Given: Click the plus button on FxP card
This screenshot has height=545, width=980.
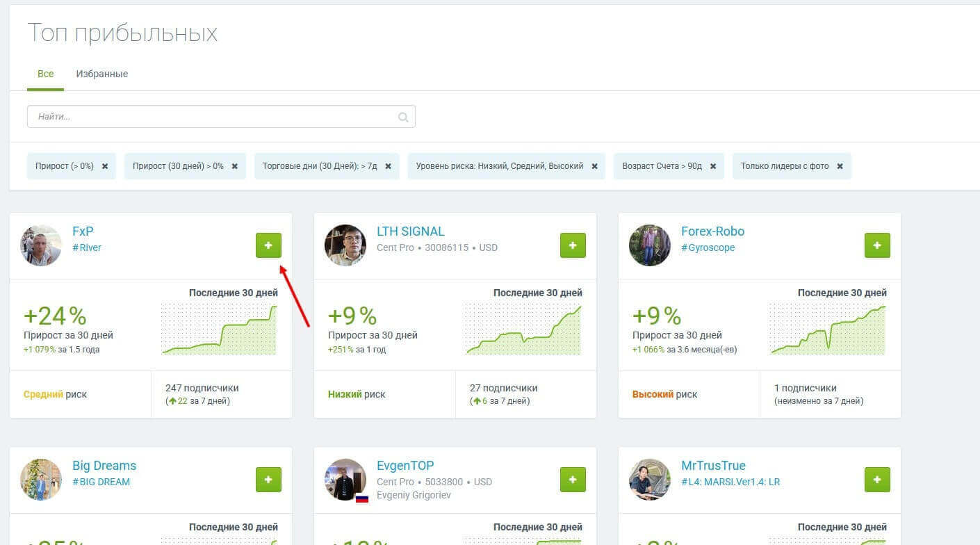Looking at the screenshot, I should [268, 245].
